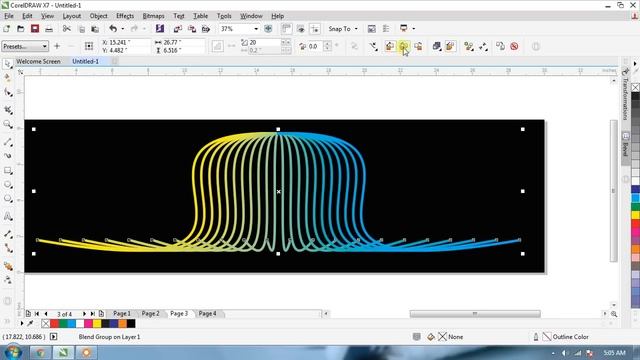Select the Text tool
The width and height of the screenshot is (640, 360).
click(x=8, y=216)
